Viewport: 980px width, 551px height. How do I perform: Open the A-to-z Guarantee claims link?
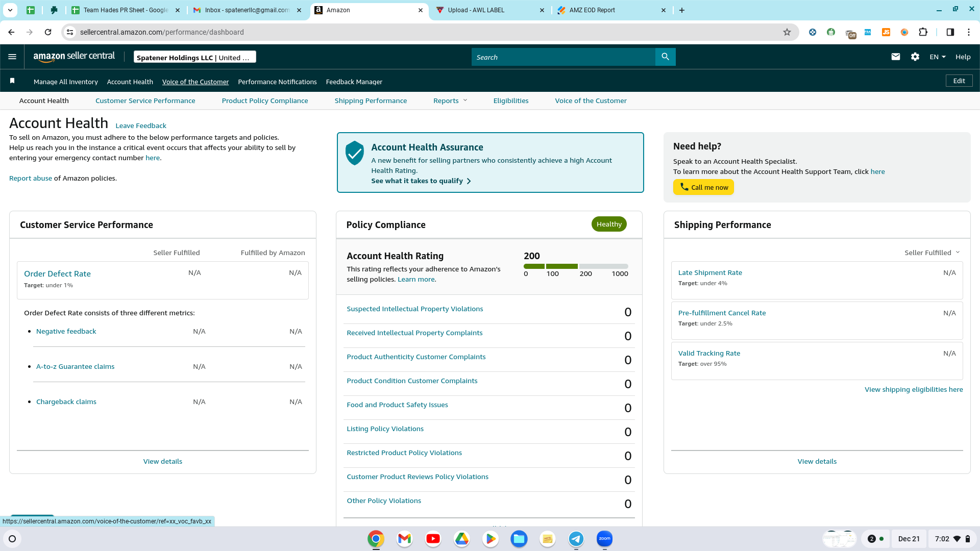click(x=76, y=367)
